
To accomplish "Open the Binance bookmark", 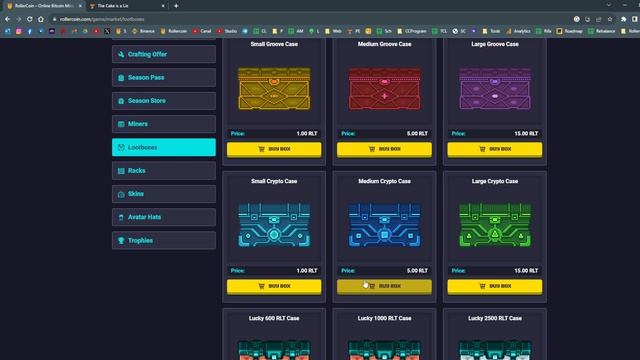I will click(x=143, y=31).
